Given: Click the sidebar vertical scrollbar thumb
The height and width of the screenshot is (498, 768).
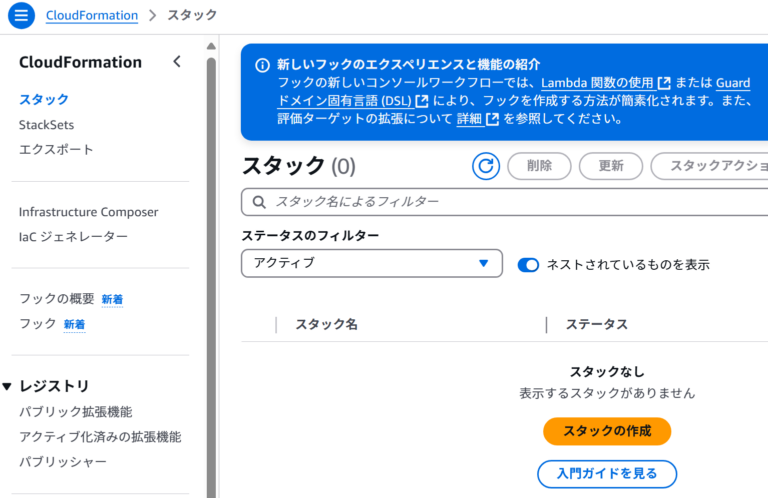Looking at the screenshot, I should click(211, 278).
